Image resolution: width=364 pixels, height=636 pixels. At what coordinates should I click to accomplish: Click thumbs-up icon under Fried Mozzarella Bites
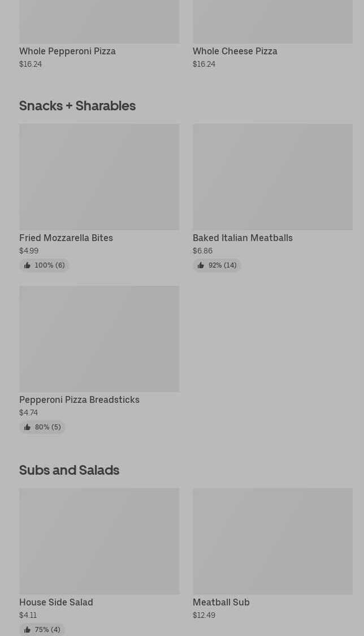(x=27, y=265)
